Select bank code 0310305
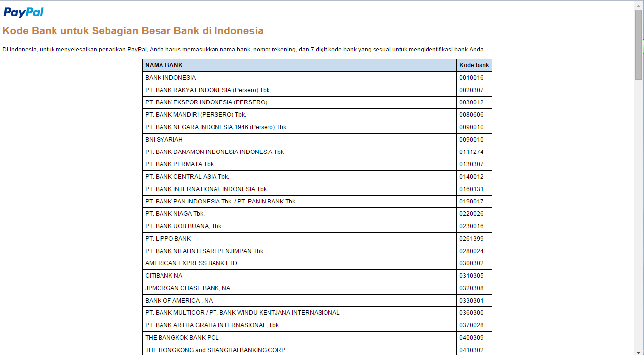 tap(471, 276)
